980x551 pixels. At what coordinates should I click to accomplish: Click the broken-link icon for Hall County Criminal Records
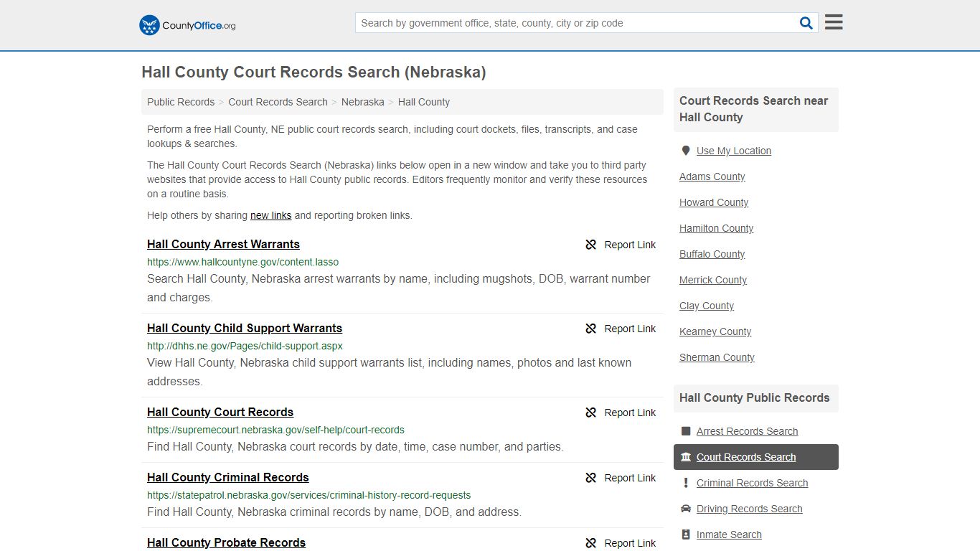click(591, 478)
